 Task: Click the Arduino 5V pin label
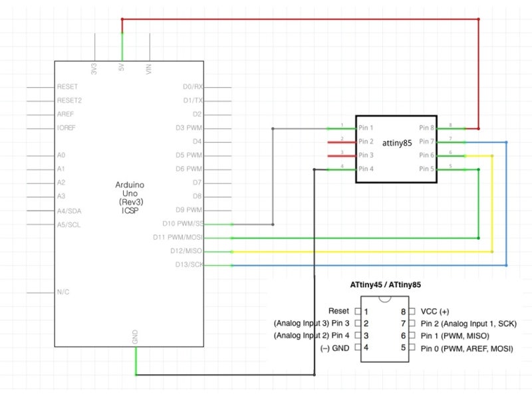pyautogui.click(x=122, y=68)
